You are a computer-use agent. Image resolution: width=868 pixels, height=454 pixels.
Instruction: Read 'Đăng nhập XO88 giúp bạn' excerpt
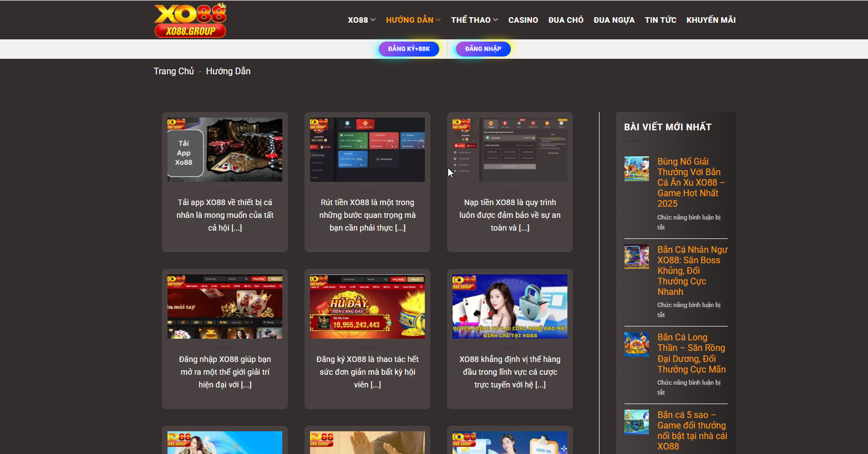tap(225, 372)
